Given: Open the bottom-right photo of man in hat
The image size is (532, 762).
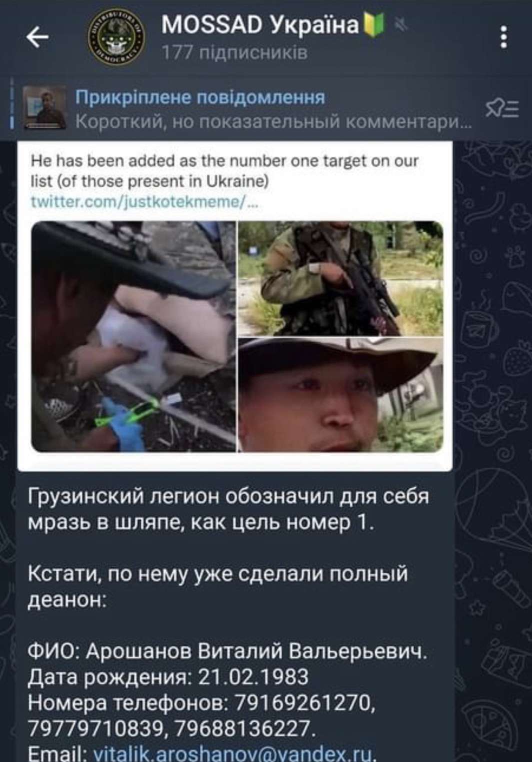Looking at the screenshot, I should 340,395.
